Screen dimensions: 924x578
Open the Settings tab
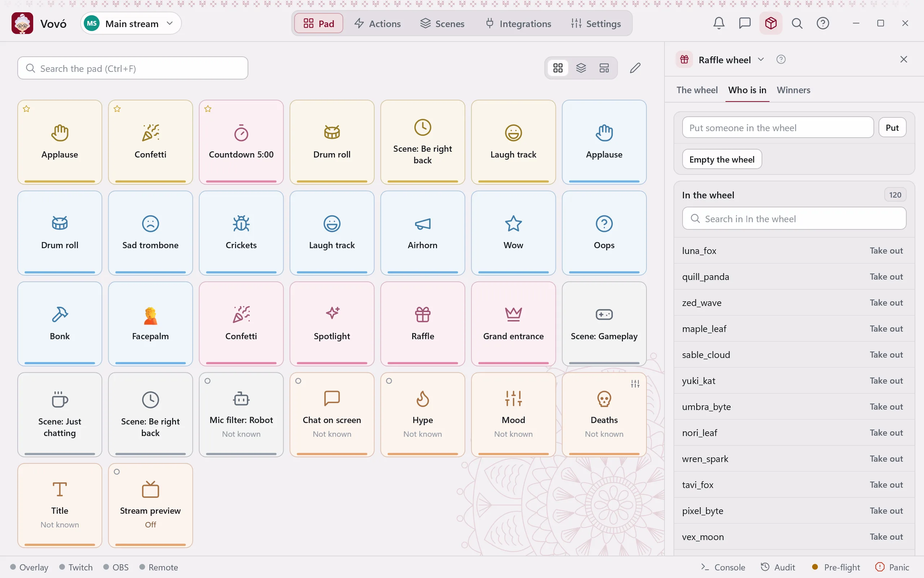coord(596,23)
